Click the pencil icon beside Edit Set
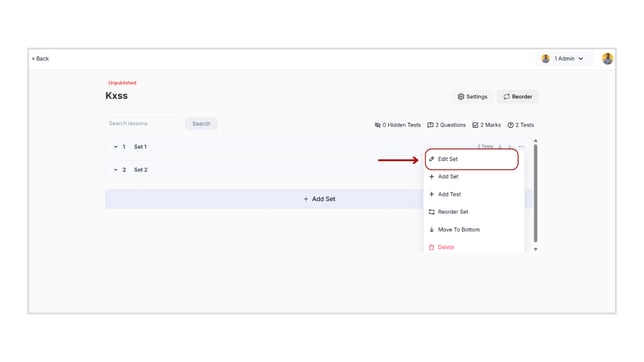The width and height of the screenshot is (644, 362). tap(432, 159)
